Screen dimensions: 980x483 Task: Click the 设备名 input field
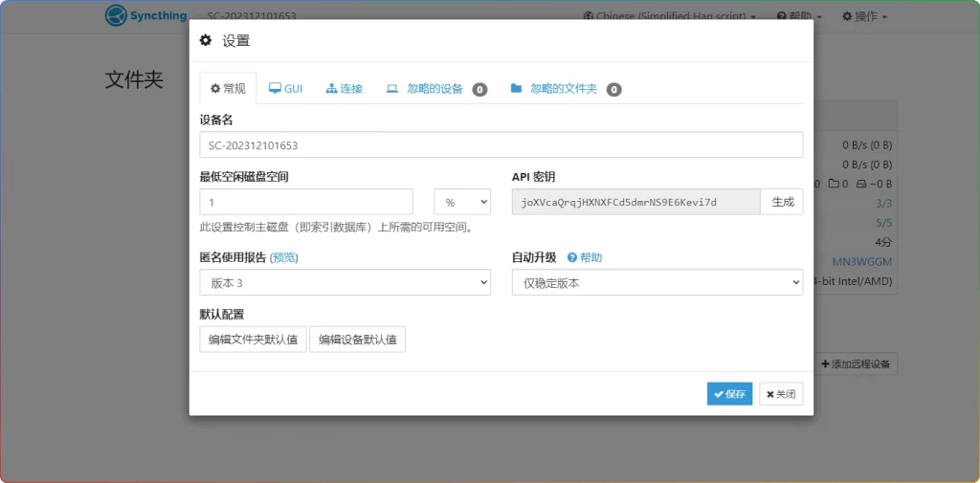(501, 145)
